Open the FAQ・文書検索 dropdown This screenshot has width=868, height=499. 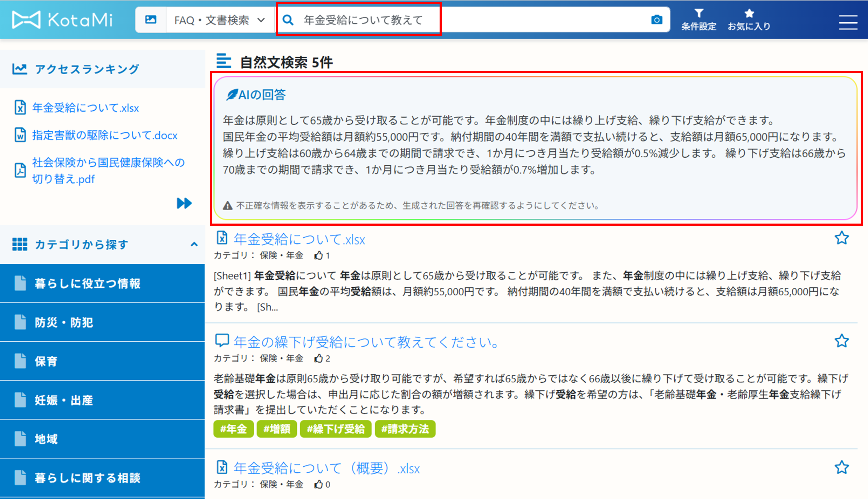pyautogui.click(x=220, y=20)
